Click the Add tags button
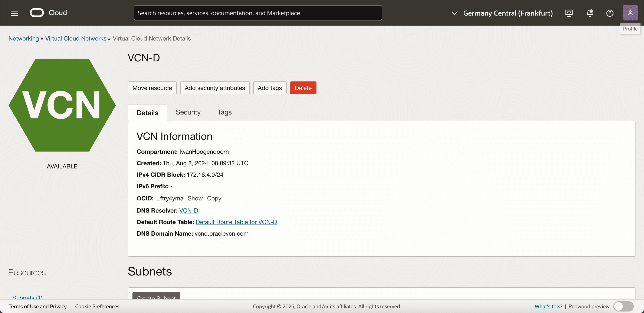The image size is (644, 313). click(x=269, y=88)
